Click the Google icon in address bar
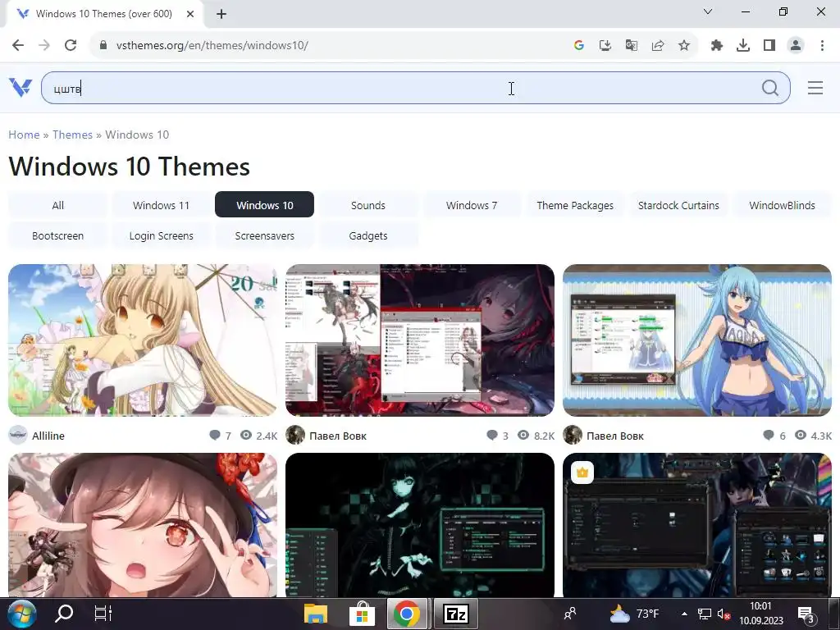840x630 pixels. [578, 46]
